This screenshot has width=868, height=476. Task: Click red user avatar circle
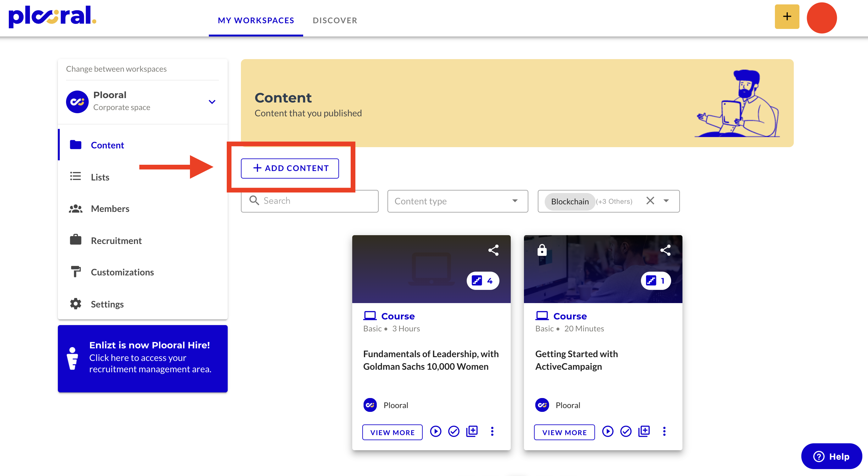(821, 18)
